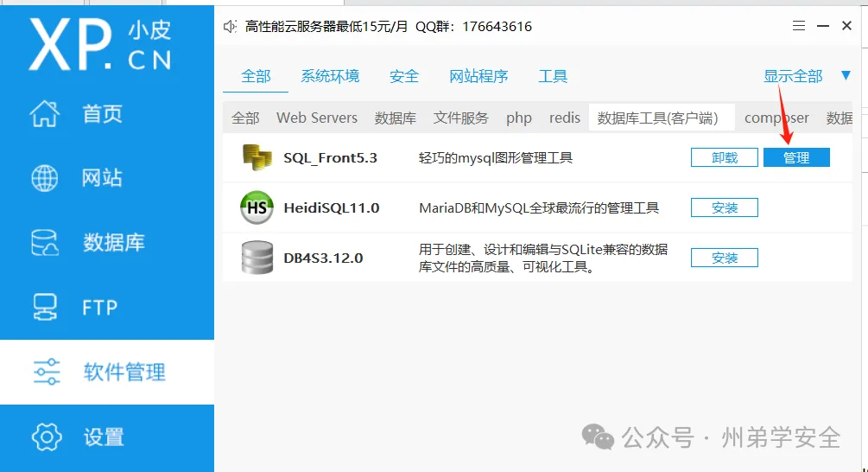Click the 高性能云服务器最低15元/月 announcement
The height and width of the screenshot is (472, 868).
click(x=326, y=26)
